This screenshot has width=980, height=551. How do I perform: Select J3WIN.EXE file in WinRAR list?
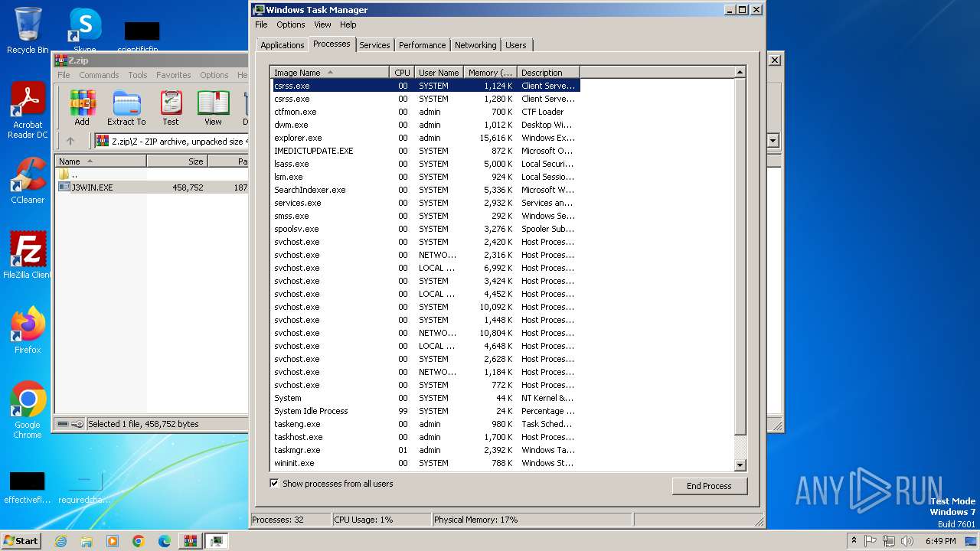153,187
